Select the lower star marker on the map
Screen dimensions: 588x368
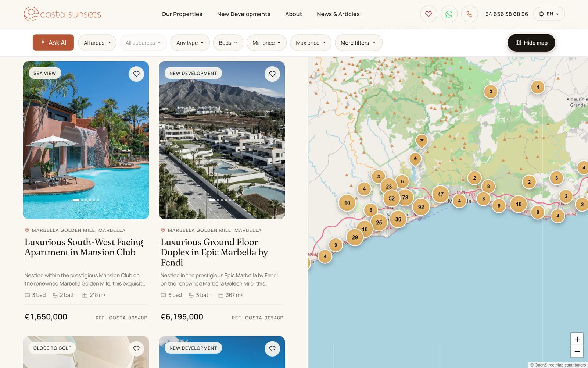415,159
